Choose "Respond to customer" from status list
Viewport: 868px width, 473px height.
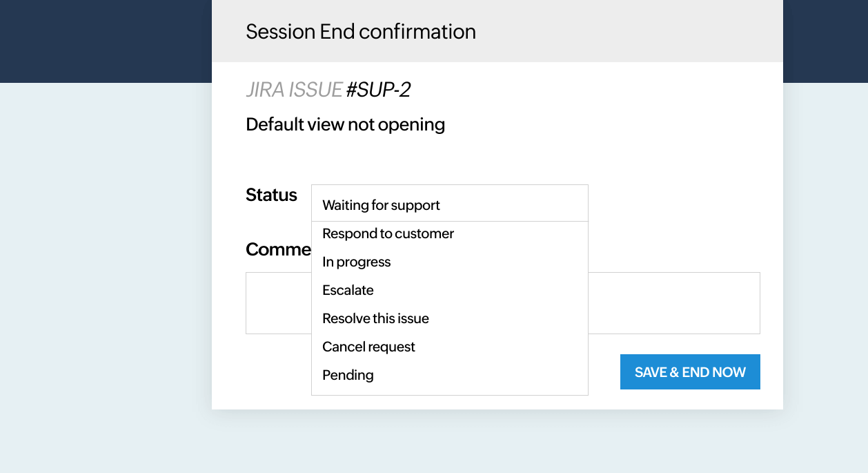pos(388,233)
